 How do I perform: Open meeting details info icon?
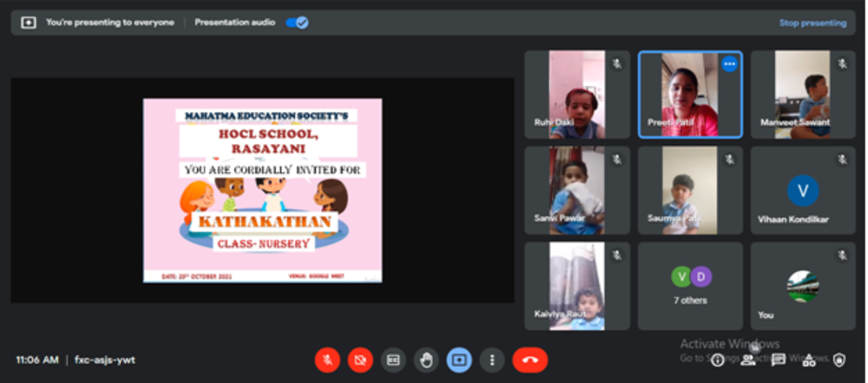pos(718,360)
